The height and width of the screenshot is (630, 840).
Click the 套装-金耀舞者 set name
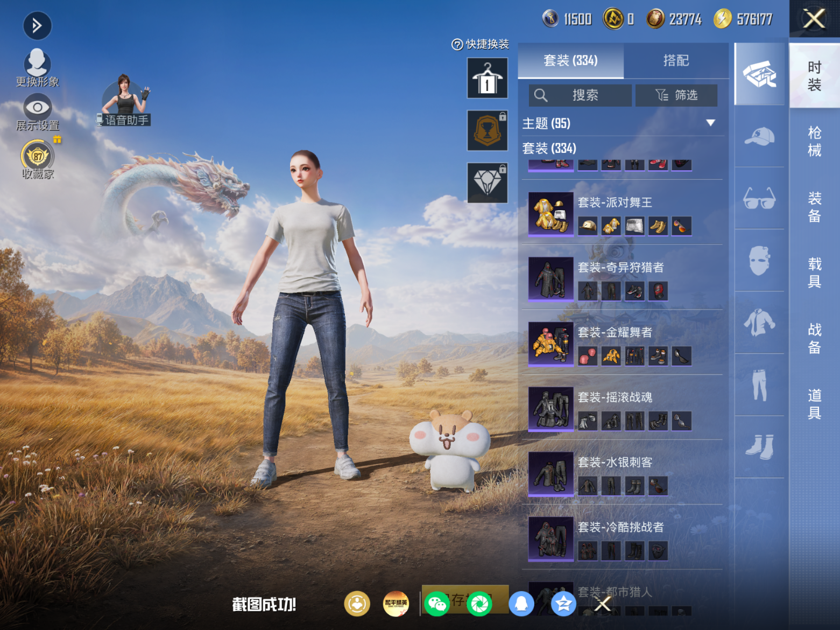(615, 332)
